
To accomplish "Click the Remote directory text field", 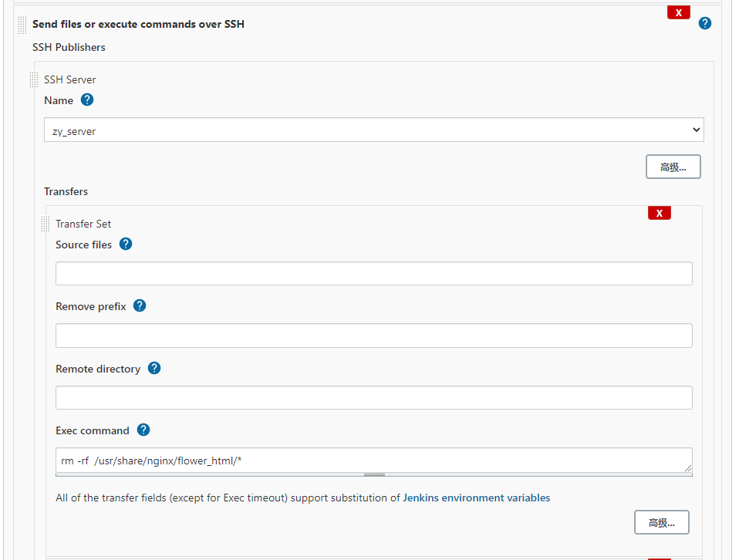I will pos(373,397).
